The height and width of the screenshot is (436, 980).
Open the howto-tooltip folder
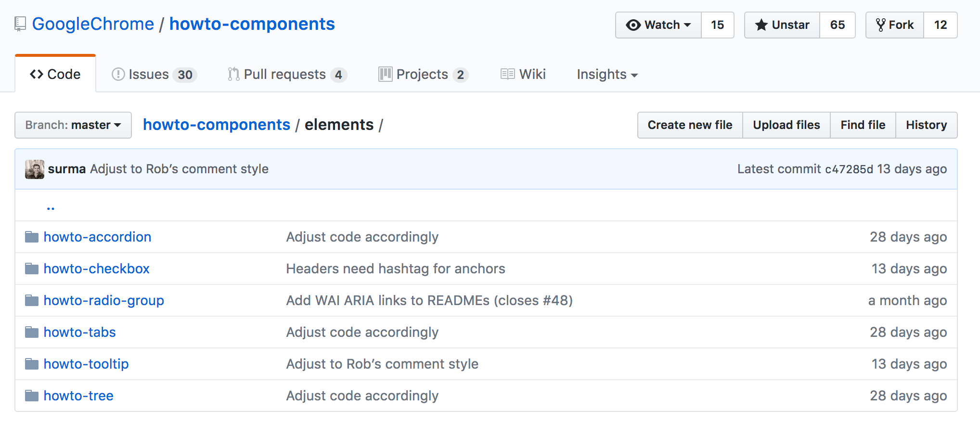(x=86, y=364)
